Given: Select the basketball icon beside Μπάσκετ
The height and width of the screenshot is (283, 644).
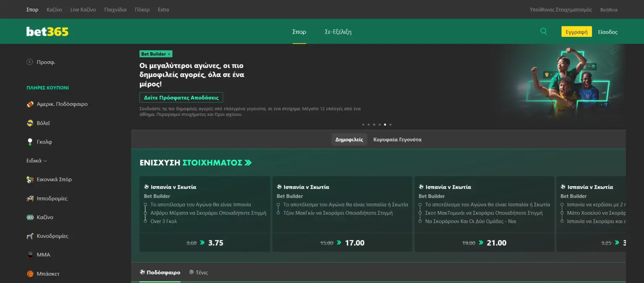Looking at the screenshot, I should [30, 274].
